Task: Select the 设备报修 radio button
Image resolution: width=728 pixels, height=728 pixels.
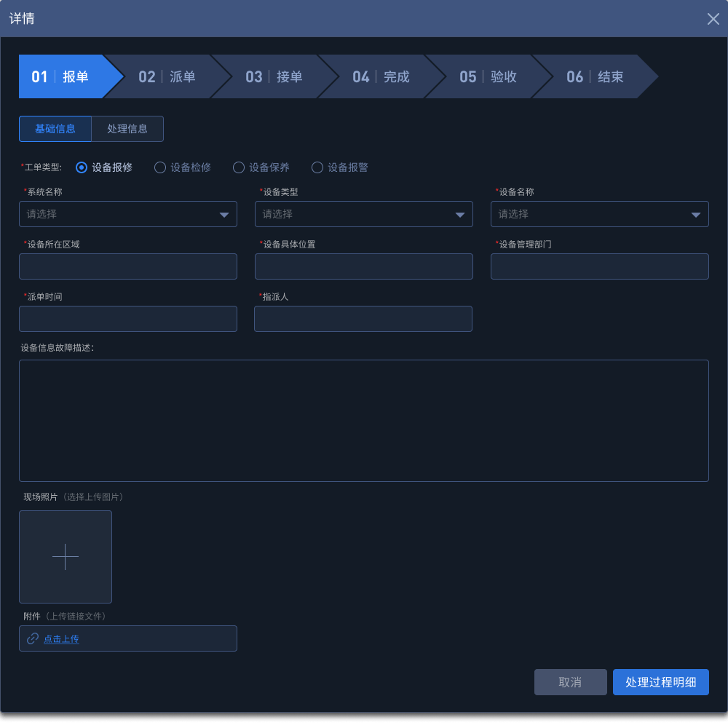Action: click(82, 167)
